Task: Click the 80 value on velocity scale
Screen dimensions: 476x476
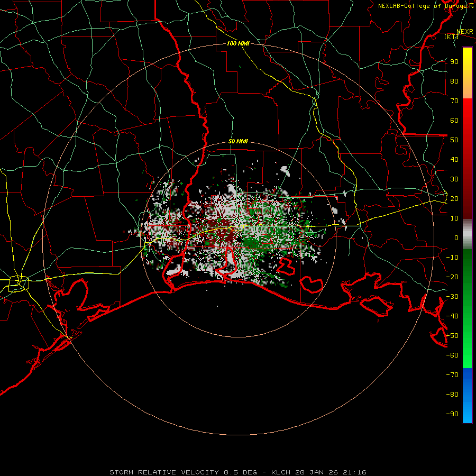Action: click(x=454, y=81)
